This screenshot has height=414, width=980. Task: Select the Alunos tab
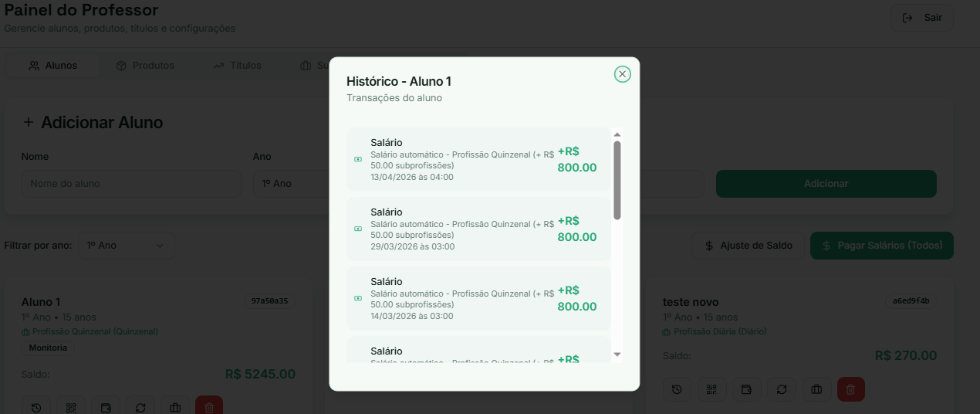pos(53,66)
